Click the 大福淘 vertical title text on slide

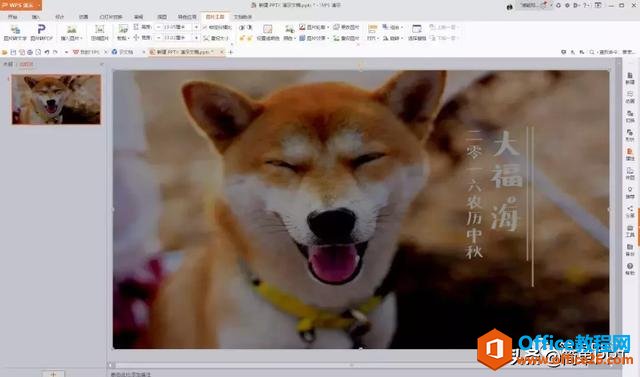506,182
